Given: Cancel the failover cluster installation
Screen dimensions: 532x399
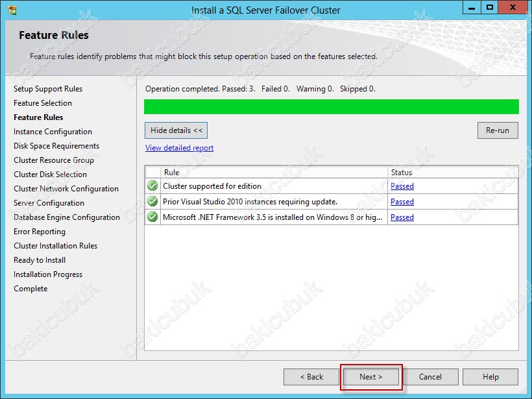Looking at the screenshot, I should [430, 377].
